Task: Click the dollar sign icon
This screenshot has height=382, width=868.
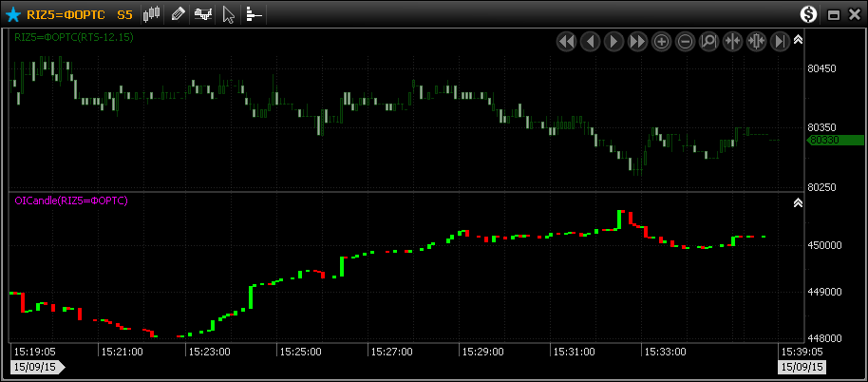Action: pos(808,14)
